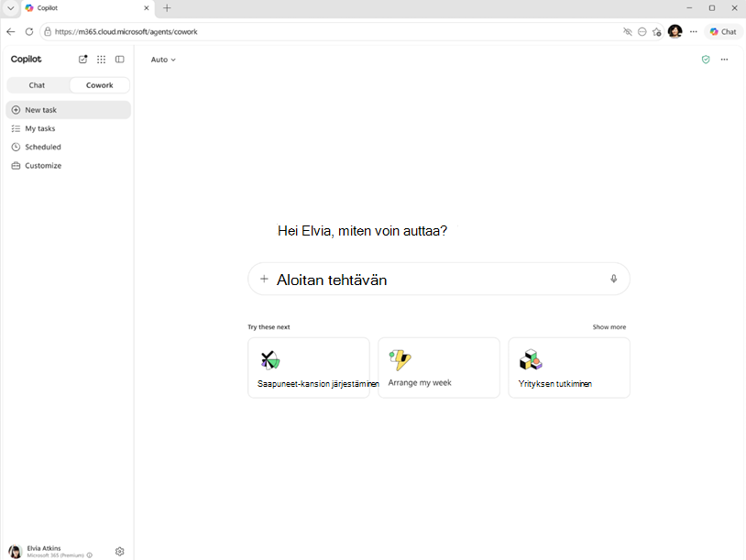Viewport: 746px width, 560px height.
Task: Select the Copilot browser tab
Action: click(88, 8)
